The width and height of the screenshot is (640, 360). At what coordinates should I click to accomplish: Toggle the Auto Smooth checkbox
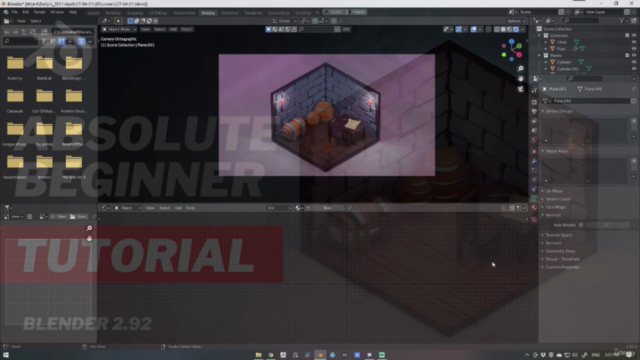[581, 225]
